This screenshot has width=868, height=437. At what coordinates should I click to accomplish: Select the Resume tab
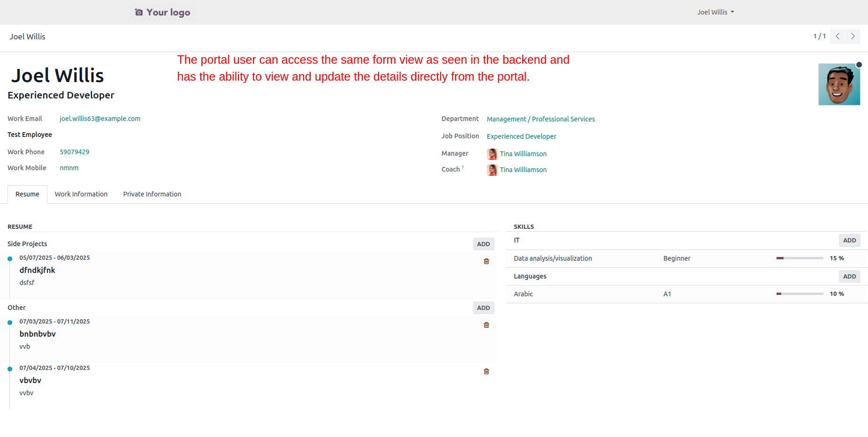click(x=27, y=194)
